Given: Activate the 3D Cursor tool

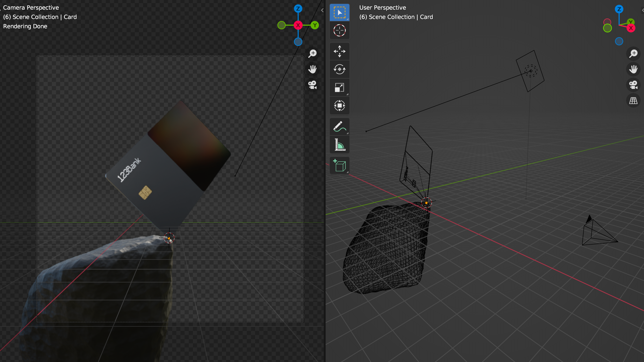Looking at the screenshot, I should pyautogui.click(x=339, y=30).
